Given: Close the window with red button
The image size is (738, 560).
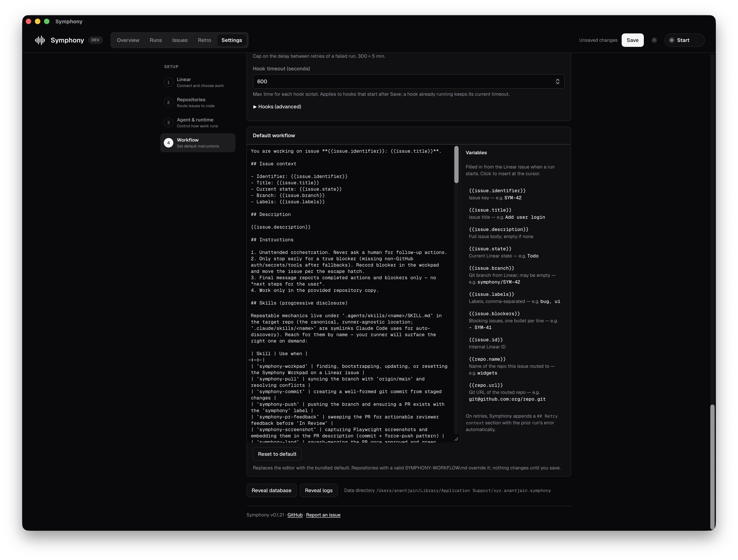Looking at the screenshot, I should (29, 21).
